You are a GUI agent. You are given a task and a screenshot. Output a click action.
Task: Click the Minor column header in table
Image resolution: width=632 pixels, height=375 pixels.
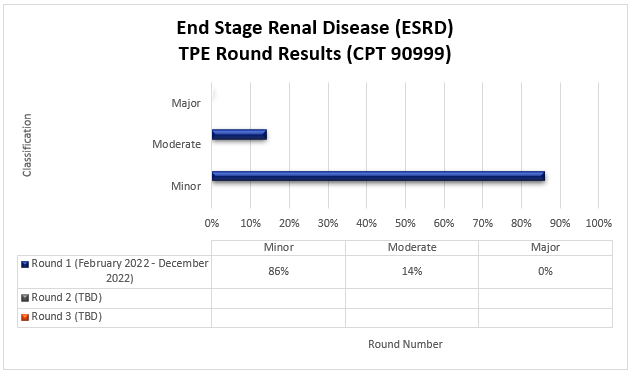coord(279,247)
